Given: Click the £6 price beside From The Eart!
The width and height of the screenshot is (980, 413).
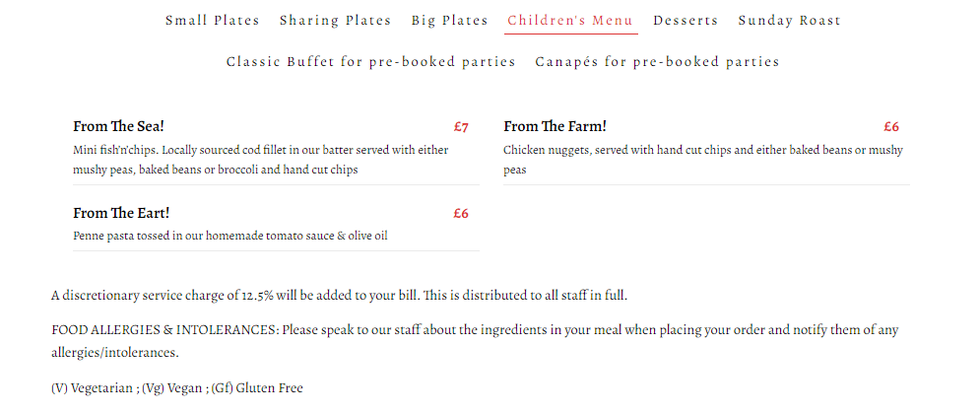Looking at the screenshot, I should tap(461, 214).
